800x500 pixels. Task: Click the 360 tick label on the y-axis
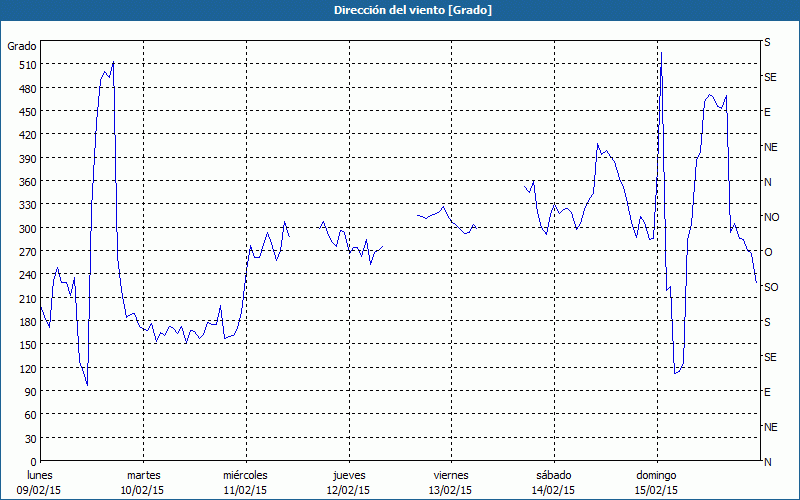coord(26,182)
